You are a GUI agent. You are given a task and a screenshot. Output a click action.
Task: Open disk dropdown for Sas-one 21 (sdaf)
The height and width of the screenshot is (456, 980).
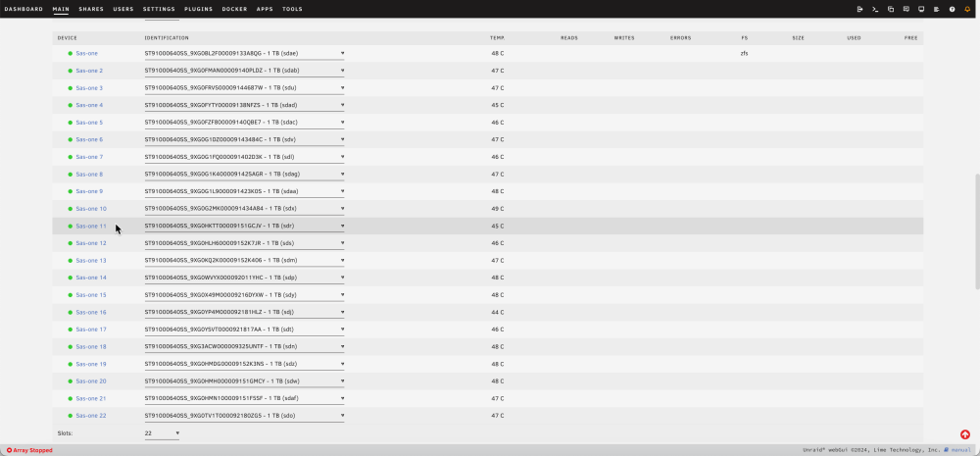(x=244, y=398)
